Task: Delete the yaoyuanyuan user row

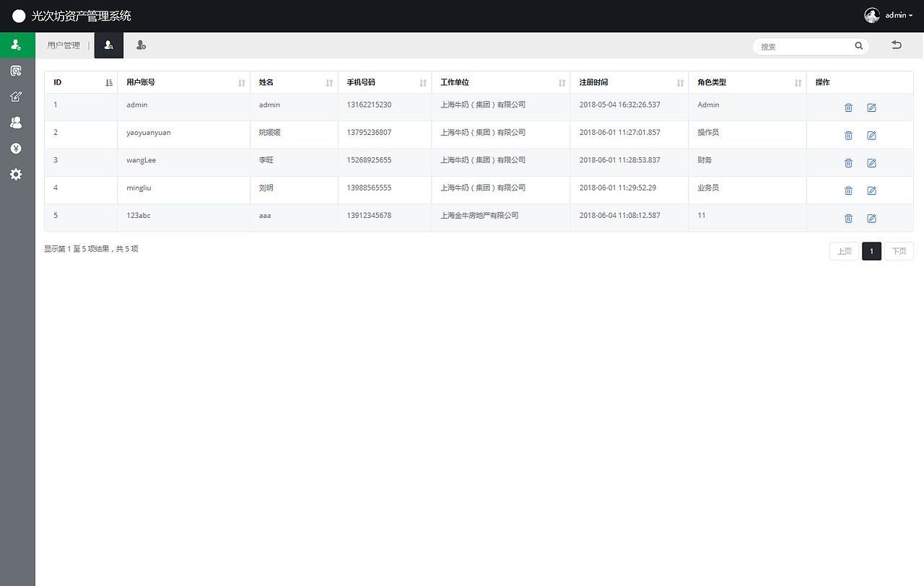Action: (849, 135)
